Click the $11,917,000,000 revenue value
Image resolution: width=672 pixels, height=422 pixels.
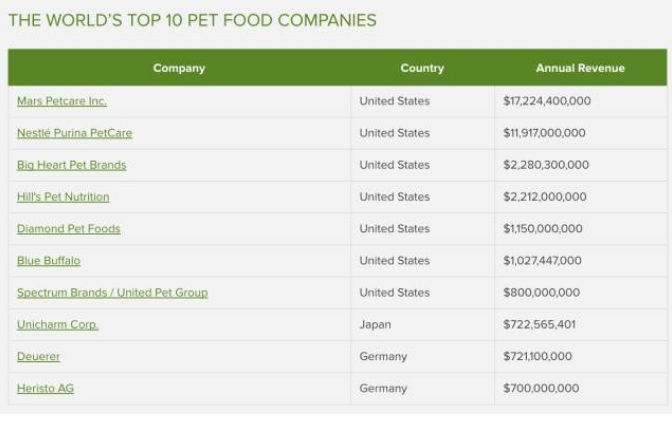coord(544,133)
